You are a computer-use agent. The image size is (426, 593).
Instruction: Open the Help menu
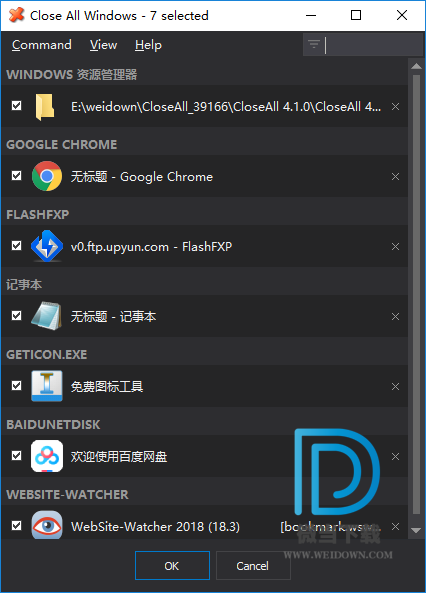148,45
